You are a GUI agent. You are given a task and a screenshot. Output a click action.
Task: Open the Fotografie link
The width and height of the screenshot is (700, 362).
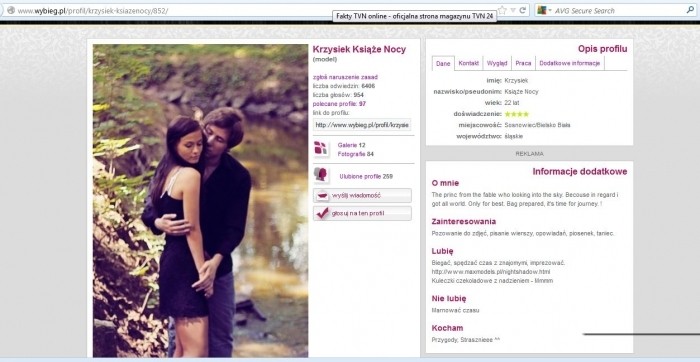pyautogui.click(x=351, y=154)
